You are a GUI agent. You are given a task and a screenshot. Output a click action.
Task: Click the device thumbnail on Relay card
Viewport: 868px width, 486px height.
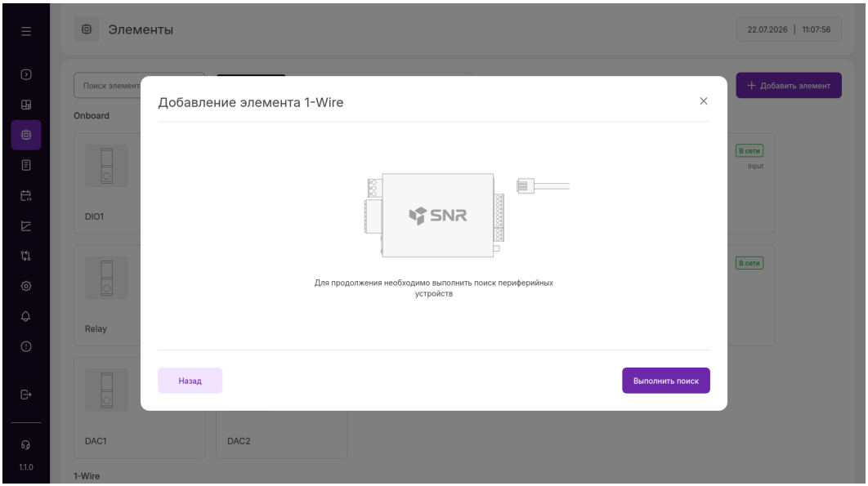click(107, 278)
